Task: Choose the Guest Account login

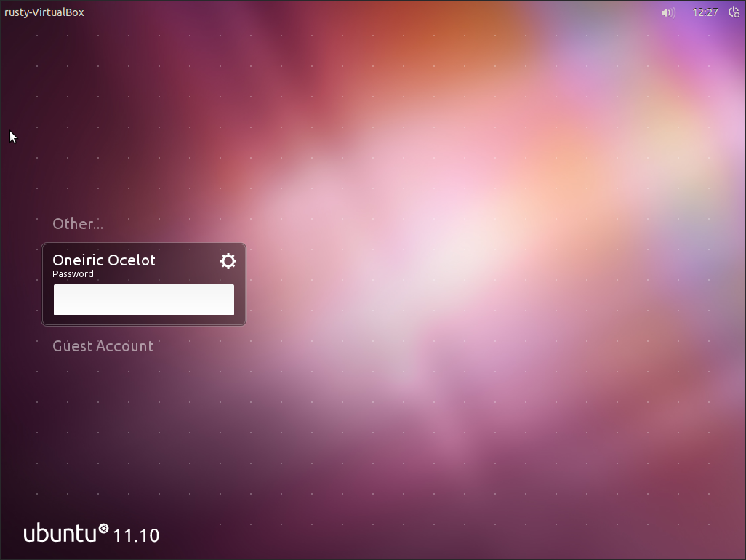Action: point(103,346)
